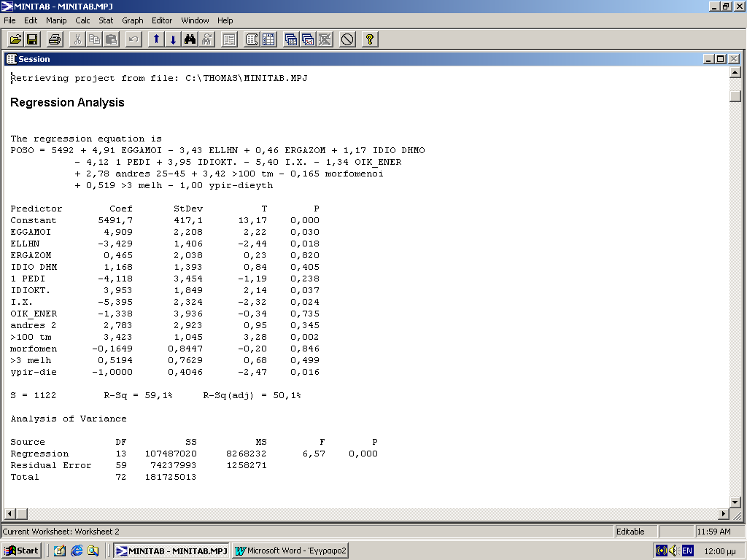Click the EN language indicator in system tray

686,551
